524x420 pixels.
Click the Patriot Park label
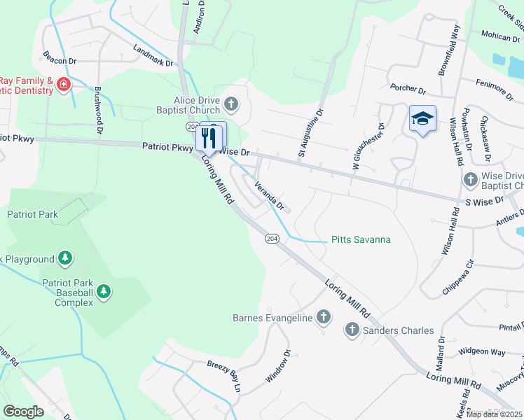[x=33, y=214]
